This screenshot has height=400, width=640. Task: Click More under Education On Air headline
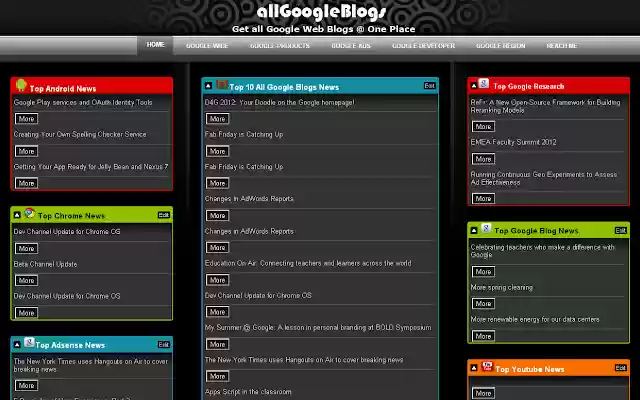click(218, 280)
